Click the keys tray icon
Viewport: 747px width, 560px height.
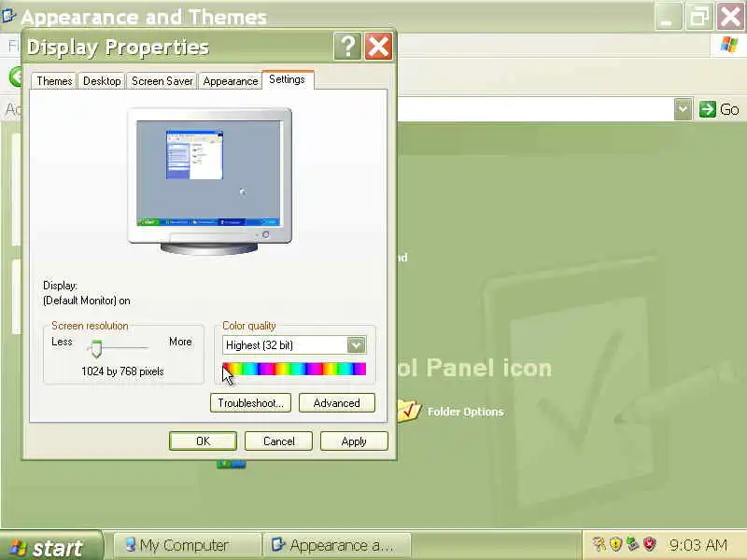click(599, 544)
